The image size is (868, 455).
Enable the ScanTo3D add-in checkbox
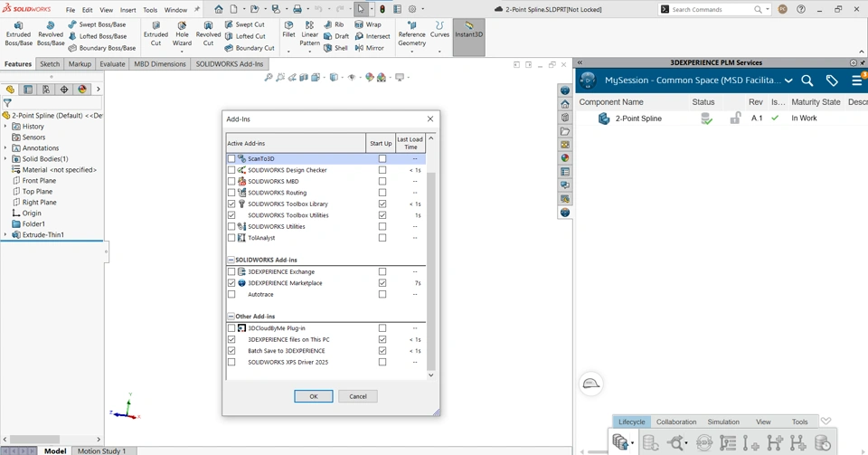tap(231, 159)
